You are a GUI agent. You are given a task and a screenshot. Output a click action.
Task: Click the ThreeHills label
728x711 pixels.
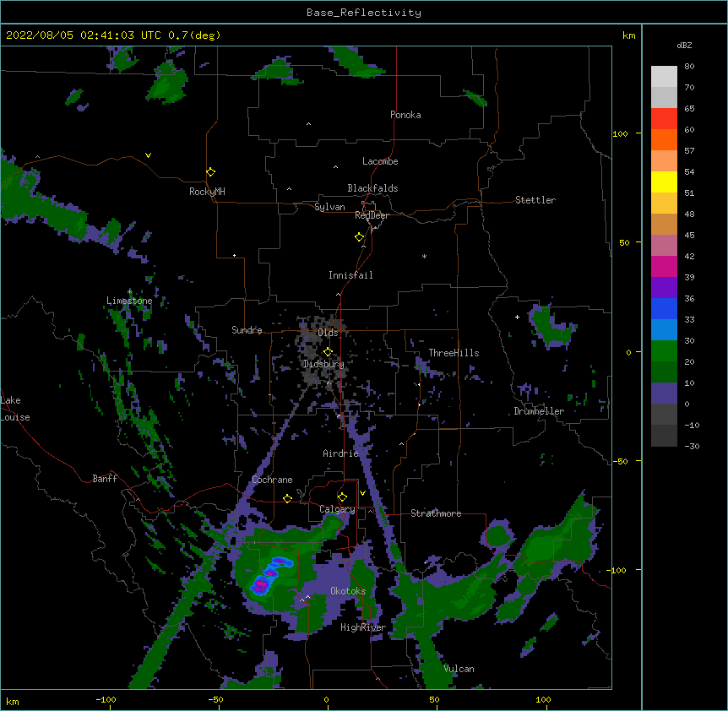[454, 353]
